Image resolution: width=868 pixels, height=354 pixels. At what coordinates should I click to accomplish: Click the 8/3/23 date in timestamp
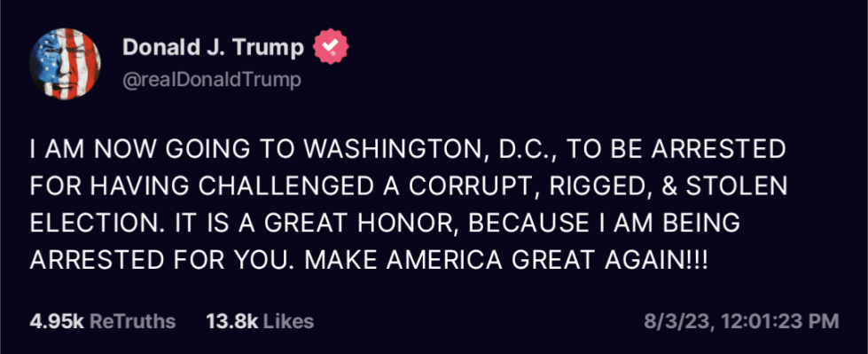pos(677,321)
